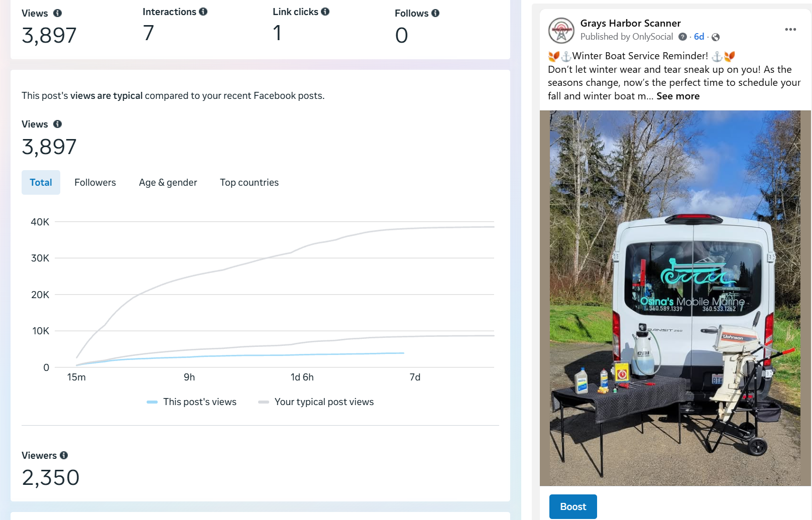The image size is (812, 520).
Task: Click the 6d post timestamp link
Action: tap(699, 37)
